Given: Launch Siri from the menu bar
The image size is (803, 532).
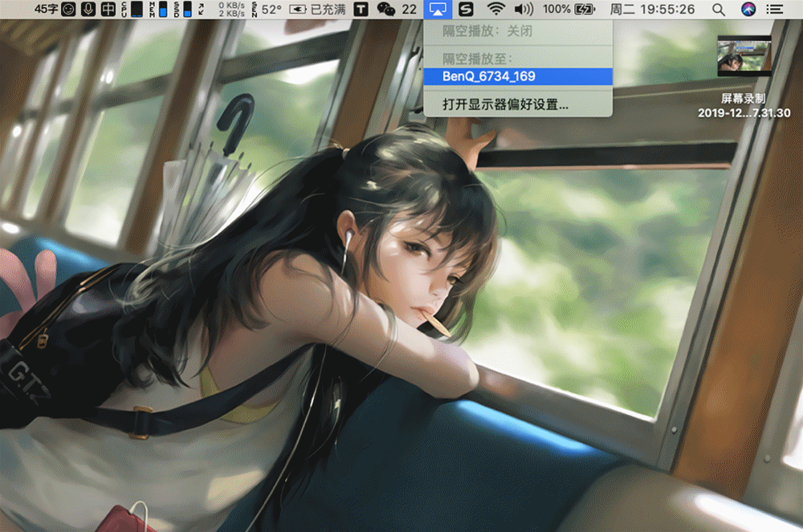Looking at the screenshot, I should pos(748,9).
